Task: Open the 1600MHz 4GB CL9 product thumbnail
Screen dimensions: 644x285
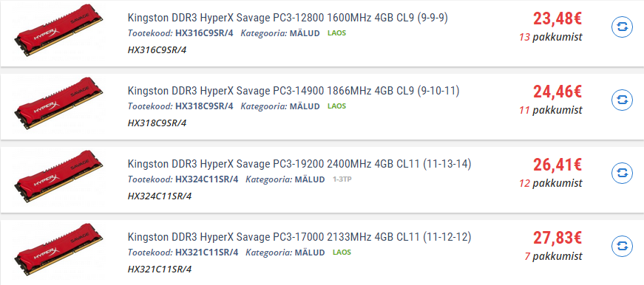Action: (58, 30)
